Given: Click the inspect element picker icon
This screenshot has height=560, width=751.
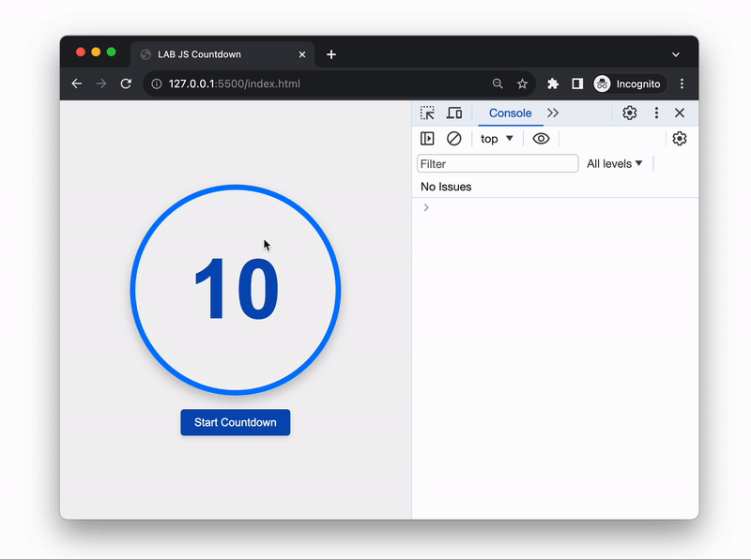Looking at the screenshot, I should [427, 114].
